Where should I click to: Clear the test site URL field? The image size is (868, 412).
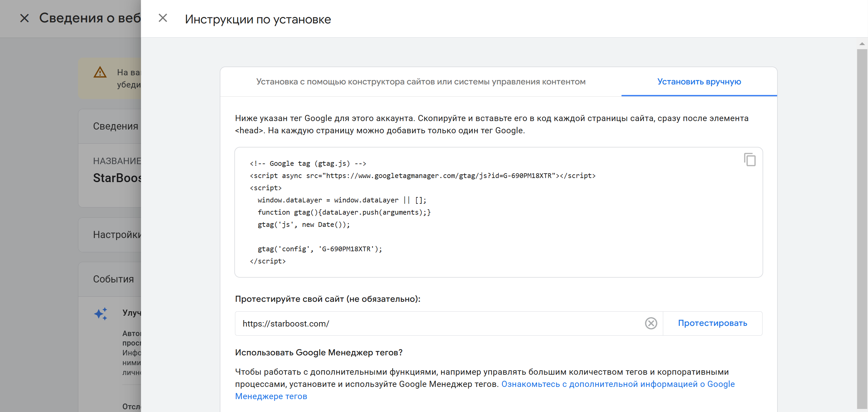(651, 323)
